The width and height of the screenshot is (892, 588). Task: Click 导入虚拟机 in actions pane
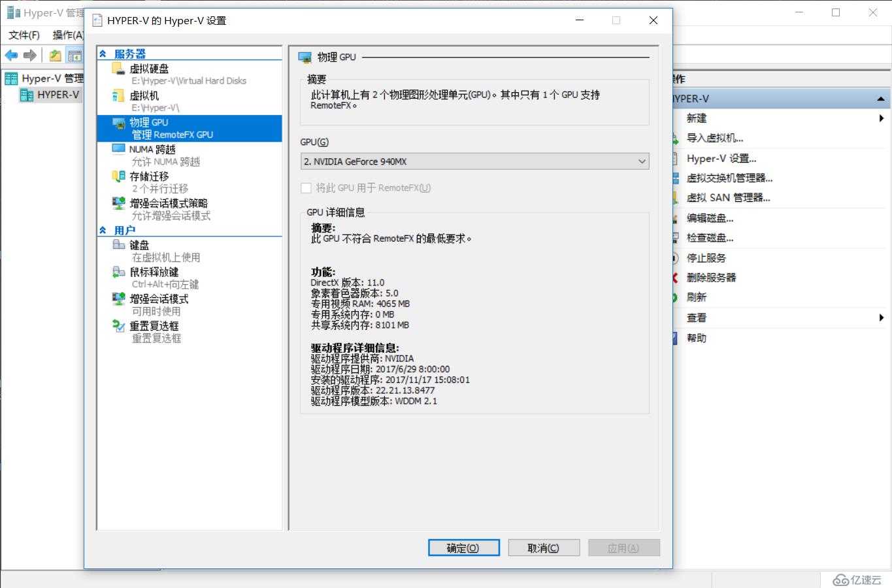pos(715,138)
